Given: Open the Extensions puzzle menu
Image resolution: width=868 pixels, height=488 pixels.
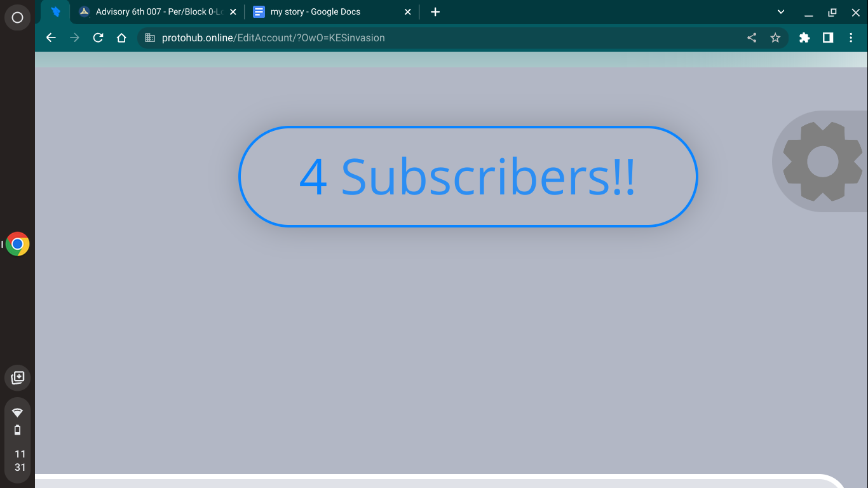Looking at the screenshot, I should [804, 37].
